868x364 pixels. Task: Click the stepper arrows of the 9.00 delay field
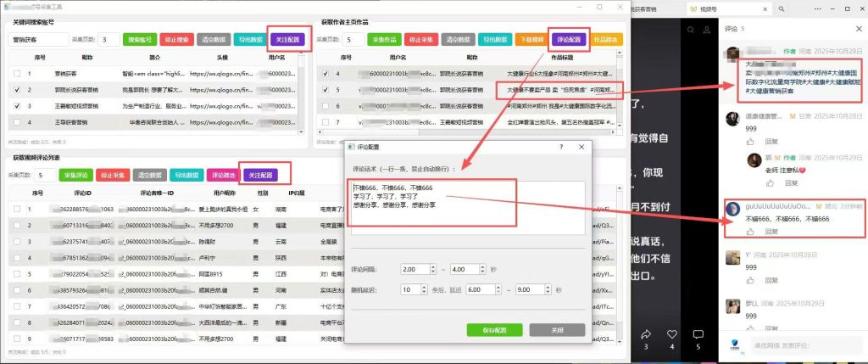pos(548,289)
